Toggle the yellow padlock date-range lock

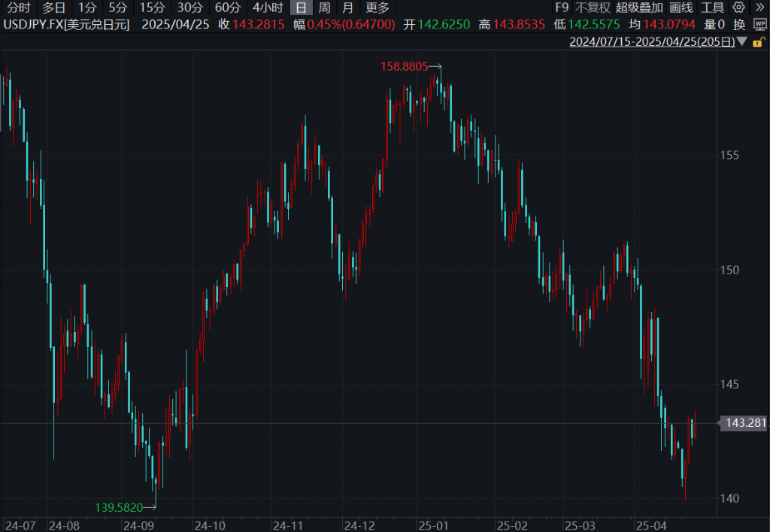pos(742,42)
